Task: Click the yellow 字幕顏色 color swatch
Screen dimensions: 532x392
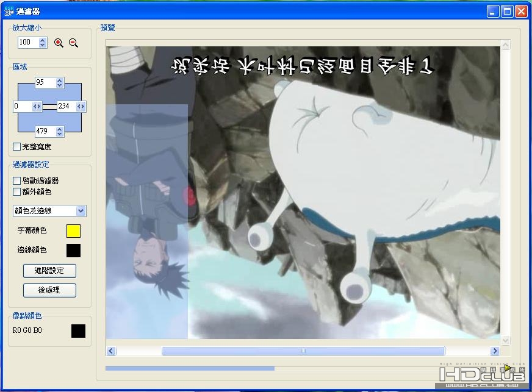Action: [x=73, y=231]
